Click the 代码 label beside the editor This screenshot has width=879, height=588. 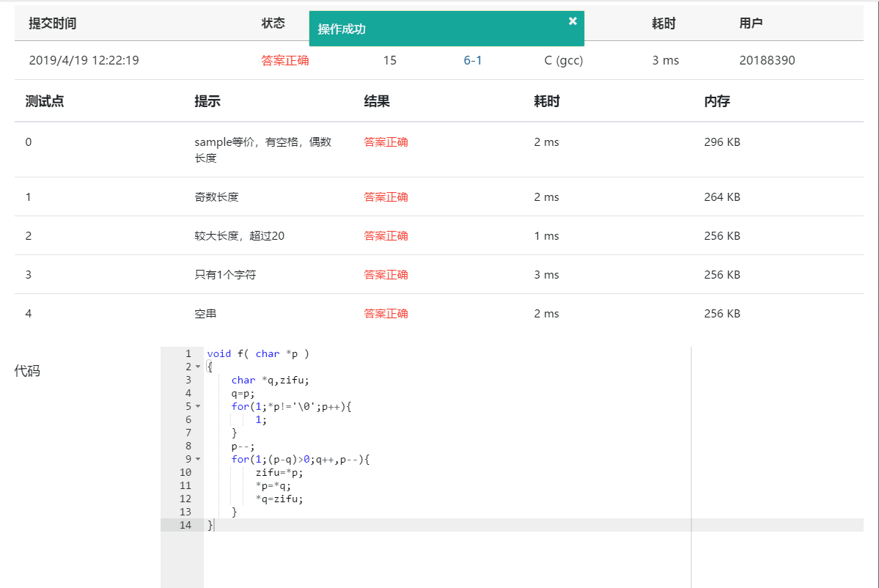(27, 371)
